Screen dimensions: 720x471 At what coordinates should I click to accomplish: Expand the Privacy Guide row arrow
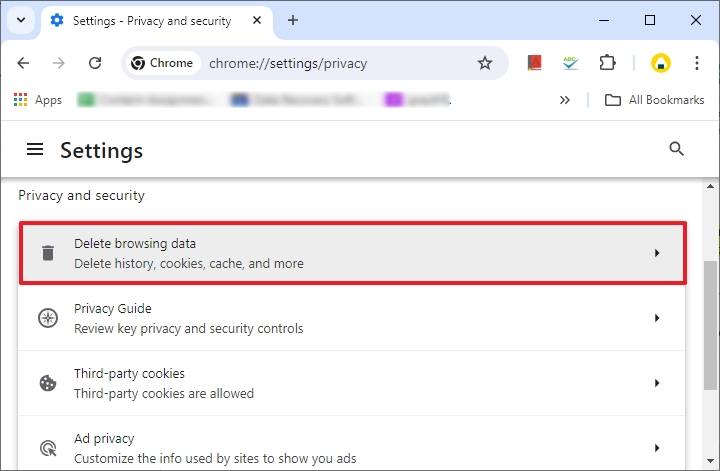click(x=657, y=318)
